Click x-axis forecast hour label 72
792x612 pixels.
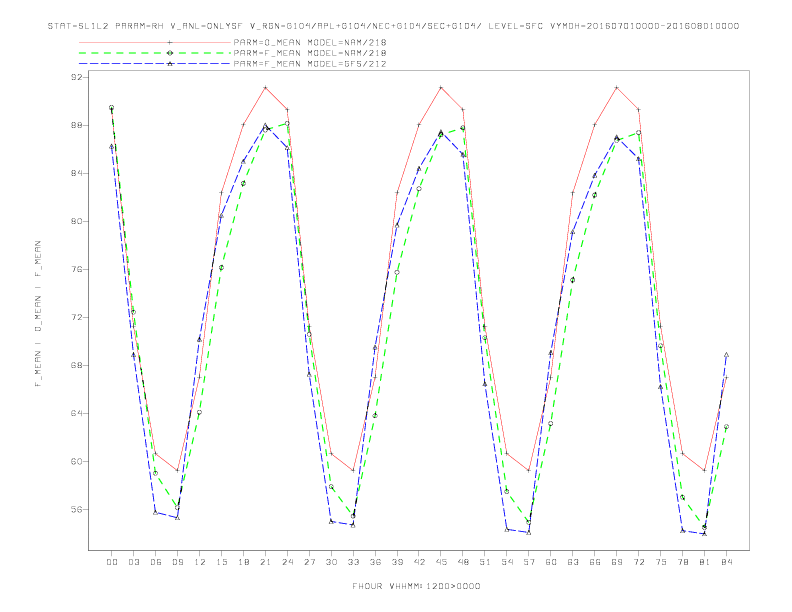[639, 562]
